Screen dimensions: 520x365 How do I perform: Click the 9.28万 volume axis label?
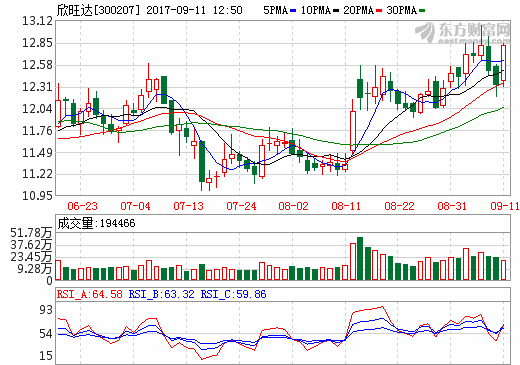[x=35, y=269]
